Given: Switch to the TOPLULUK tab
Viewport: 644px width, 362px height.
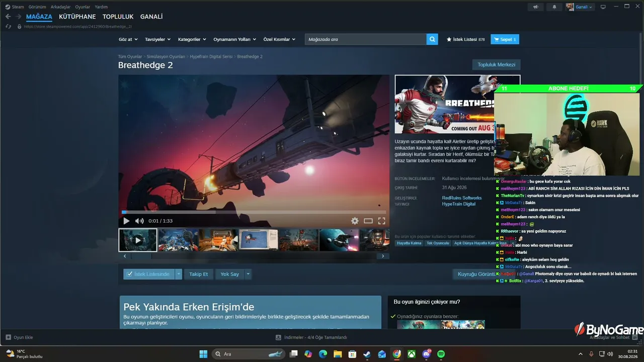Looking at the screenshot, I should [x=118, y=17].
